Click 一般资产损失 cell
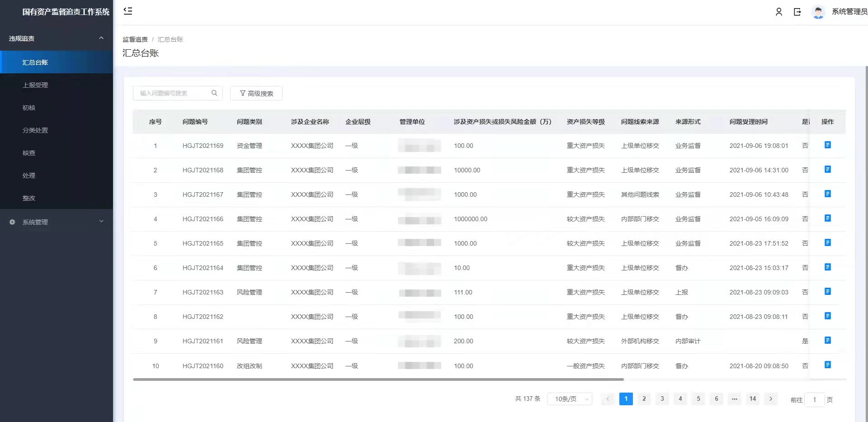 tap(586, 366)
